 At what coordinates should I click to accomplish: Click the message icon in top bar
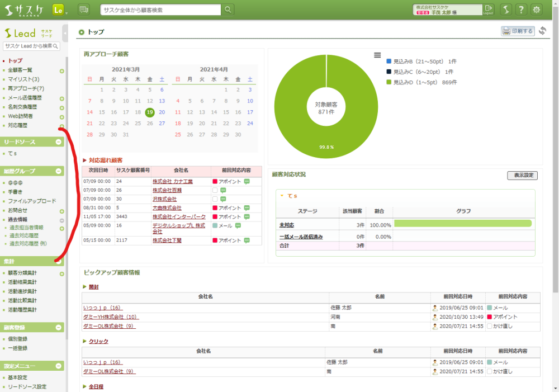84,10
